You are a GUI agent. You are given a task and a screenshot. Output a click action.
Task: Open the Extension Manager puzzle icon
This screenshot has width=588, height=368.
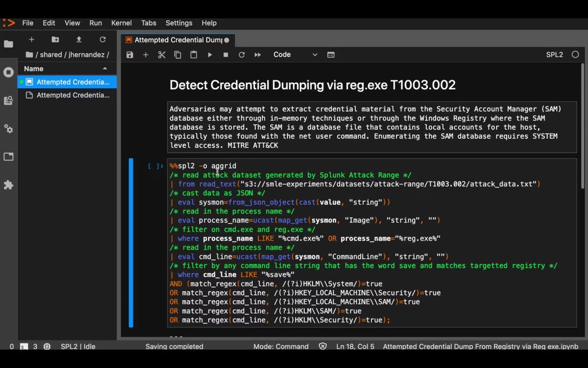8,185
